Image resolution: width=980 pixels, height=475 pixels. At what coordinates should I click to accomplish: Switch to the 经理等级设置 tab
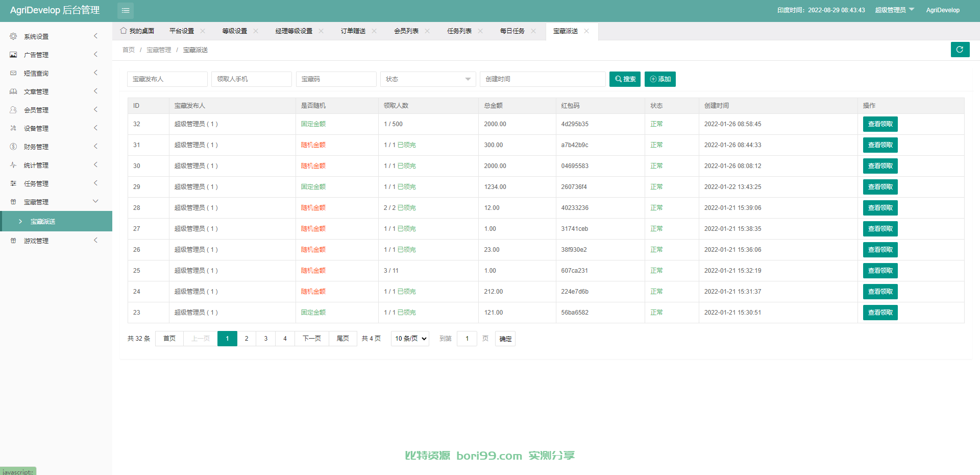pyautogui.click(x=294, y=31)
